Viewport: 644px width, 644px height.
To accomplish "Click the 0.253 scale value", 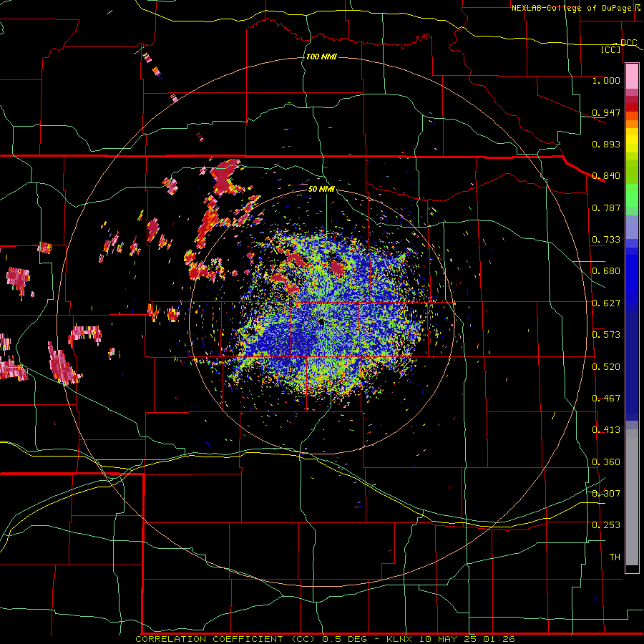I will (x=606, y=525).
